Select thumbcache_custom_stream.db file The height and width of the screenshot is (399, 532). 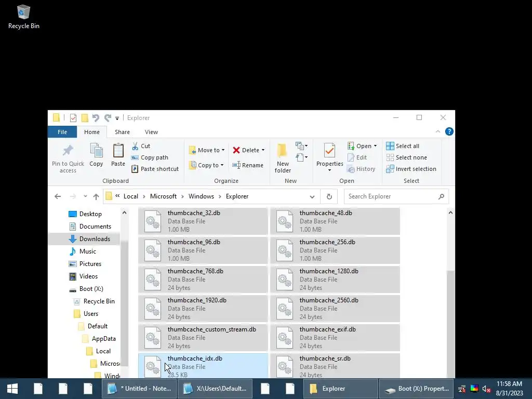click(x=203, y=338)
